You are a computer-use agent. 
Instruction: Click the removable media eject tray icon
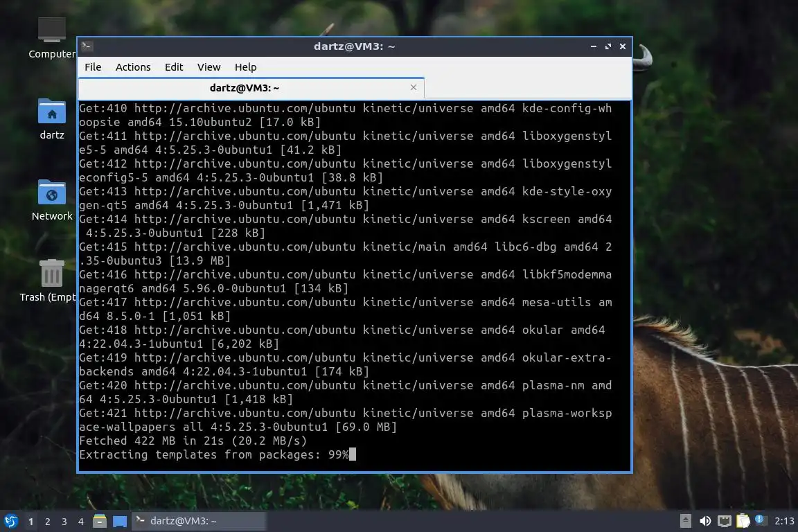tap(686, 521)
